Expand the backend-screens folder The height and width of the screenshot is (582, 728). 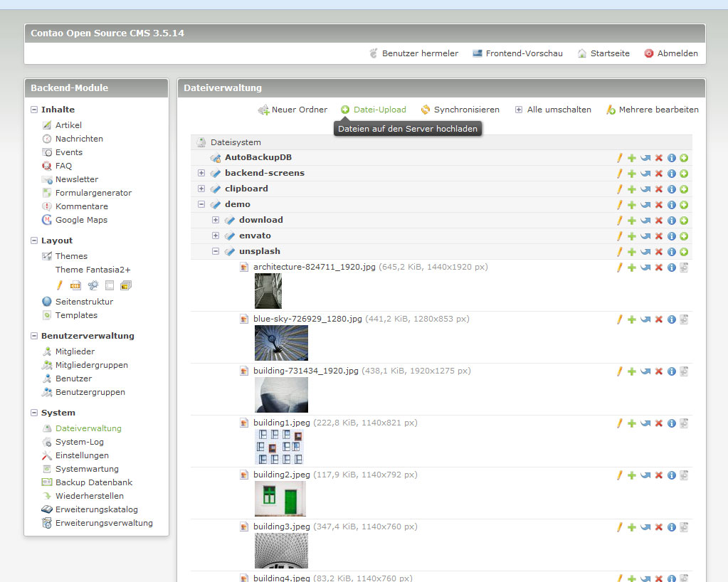[201, 173]
